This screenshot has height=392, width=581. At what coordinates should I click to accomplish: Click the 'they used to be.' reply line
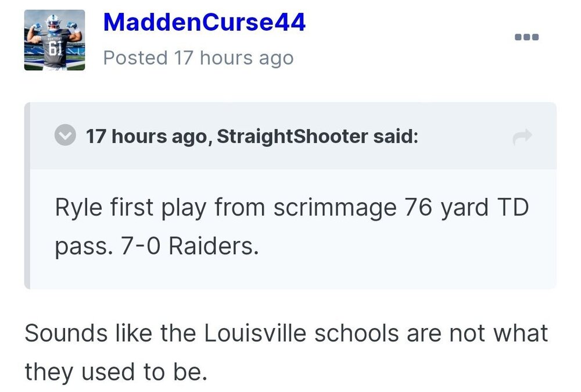(116, 372)
